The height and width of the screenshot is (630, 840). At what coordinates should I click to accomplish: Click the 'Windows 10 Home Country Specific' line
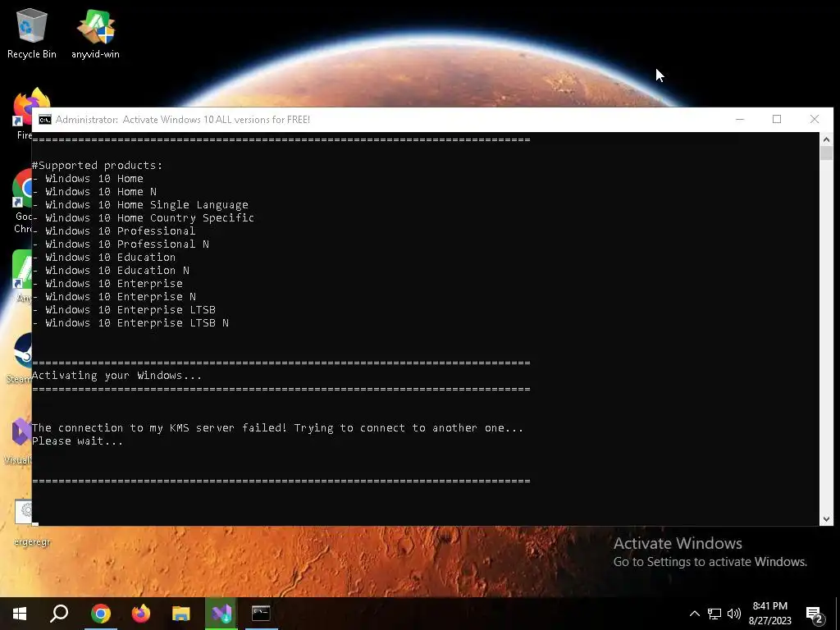[x=144, y=218]
